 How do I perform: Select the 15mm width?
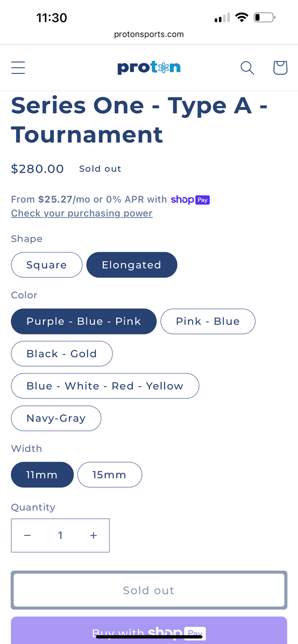coord(110,475)
